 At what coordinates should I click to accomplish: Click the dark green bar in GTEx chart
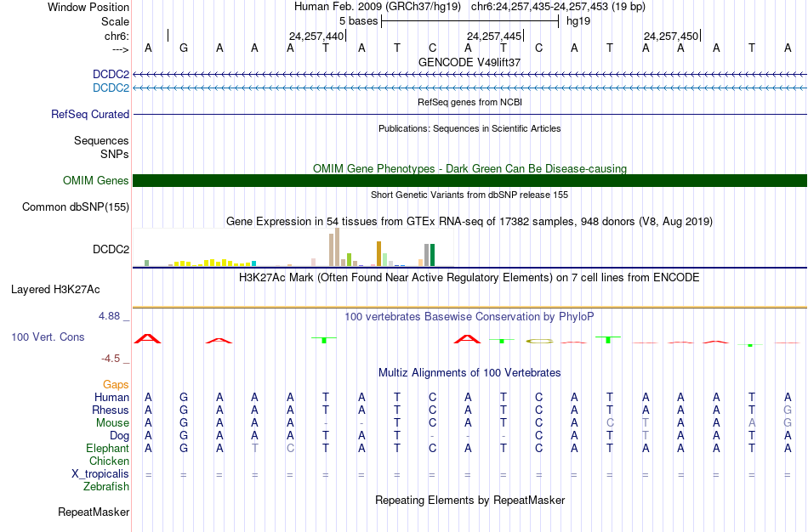(433, 255)
